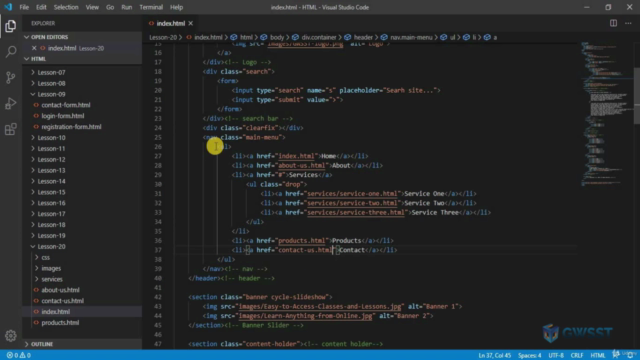Click the VS Code logo icon
This screenshot has height=360, width=640.
click(8, 7)
